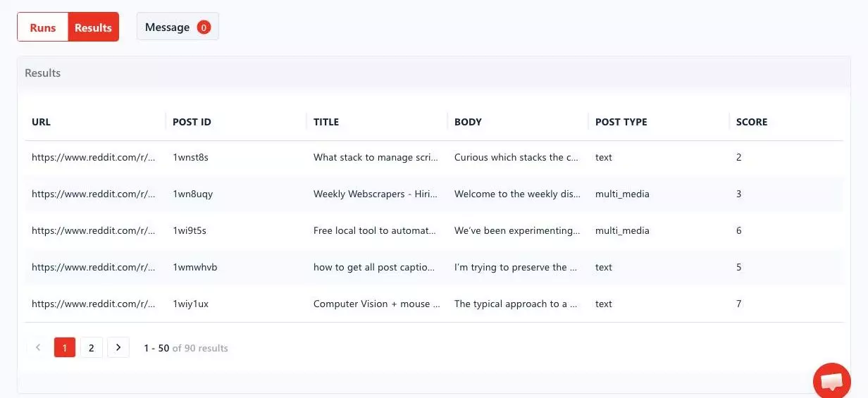
Task: Go to next results page arrow
Action: (x=118, y=347)
